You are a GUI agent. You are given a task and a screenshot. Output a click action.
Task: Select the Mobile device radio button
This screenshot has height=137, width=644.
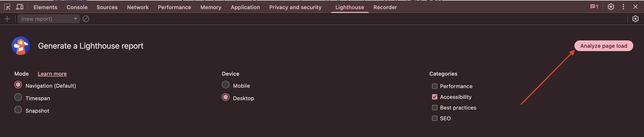point(225,85)
